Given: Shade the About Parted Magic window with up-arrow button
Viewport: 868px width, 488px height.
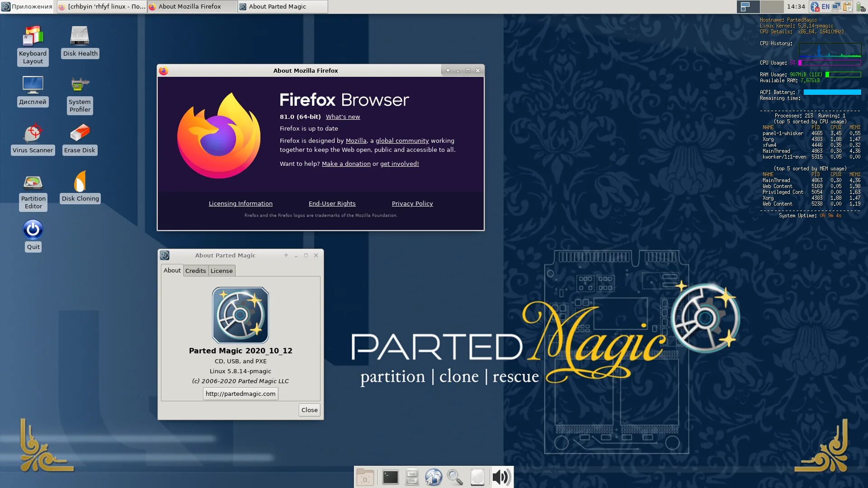Looking at the screenshot, I should pos(286,255).
